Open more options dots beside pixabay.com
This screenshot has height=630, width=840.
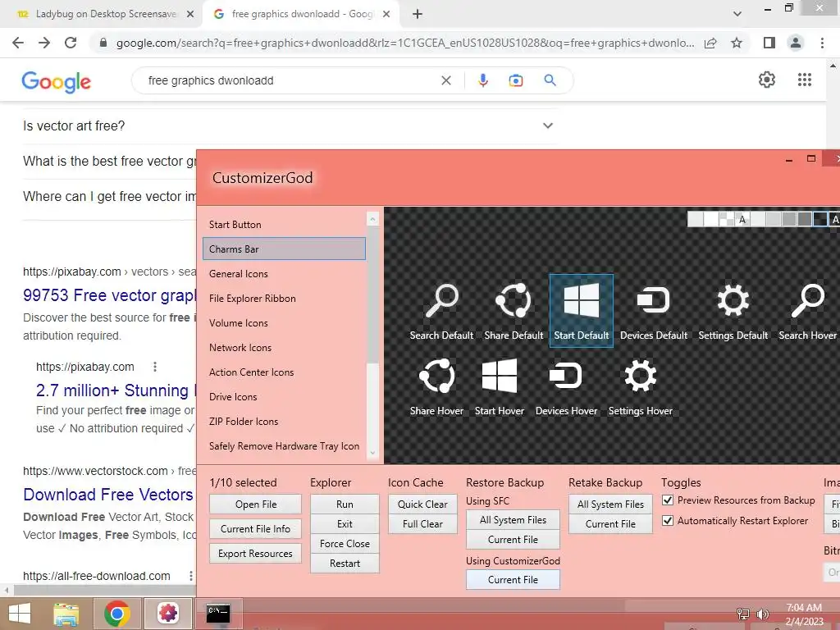pyautogui.click(x=155, y=367)
